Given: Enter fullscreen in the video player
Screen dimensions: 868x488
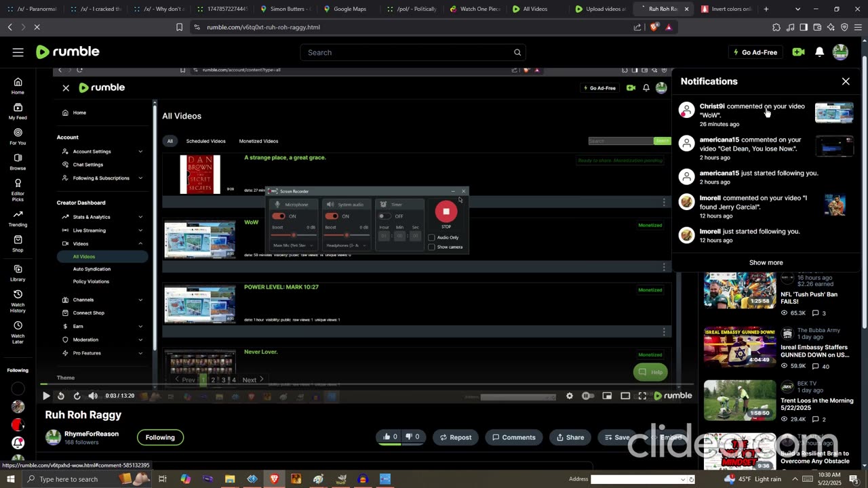Looking at the screenshot, I should [642, 396].
